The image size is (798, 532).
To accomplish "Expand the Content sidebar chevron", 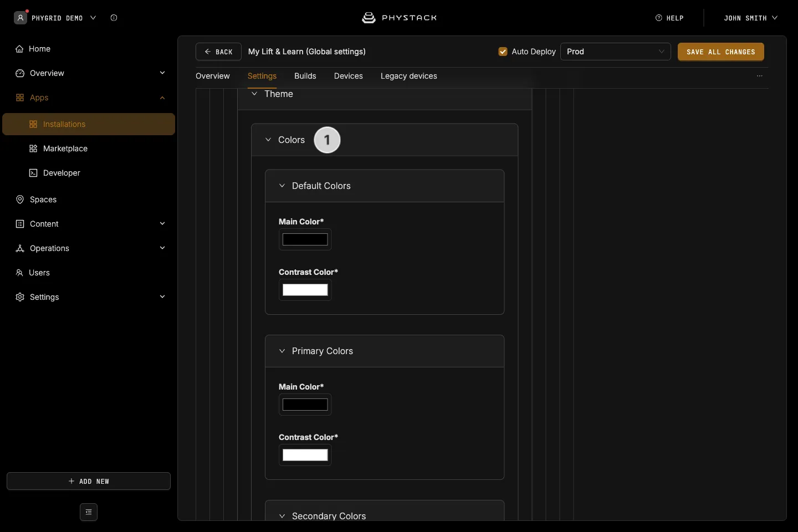I will pos(162,224).
